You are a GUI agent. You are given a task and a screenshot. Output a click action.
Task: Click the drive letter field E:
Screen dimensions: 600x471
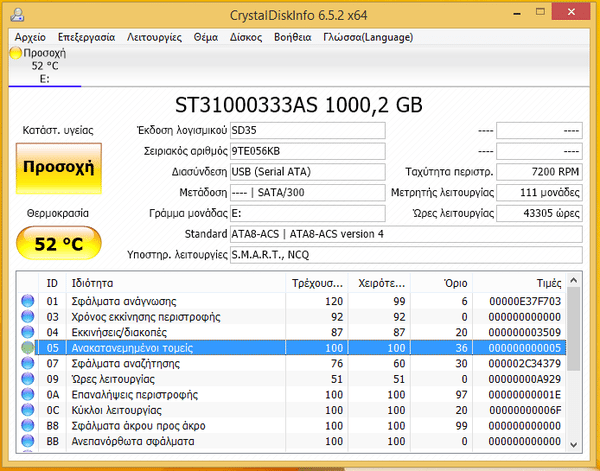pyautogui.click(x=308, y=213)
